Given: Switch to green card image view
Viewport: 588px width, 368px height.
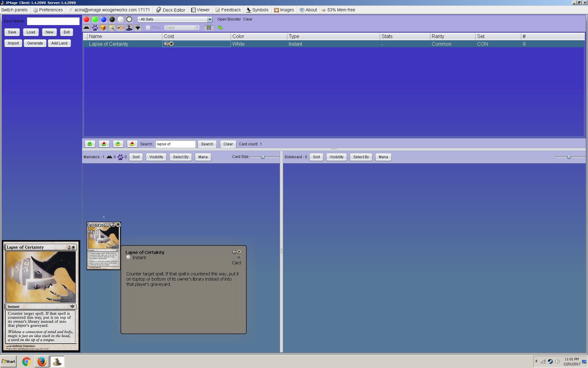Looking at the screenshot, I should [x=220, y=28].
